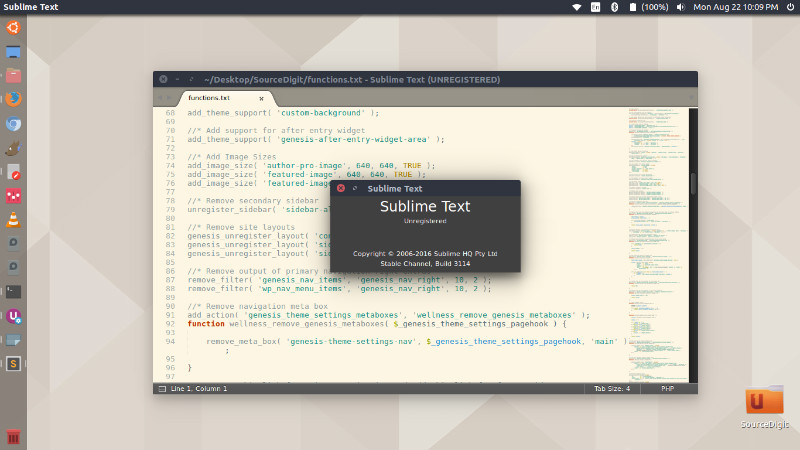Click the function keyword on line 92
The image size is (800, 450).
[206, 324]
